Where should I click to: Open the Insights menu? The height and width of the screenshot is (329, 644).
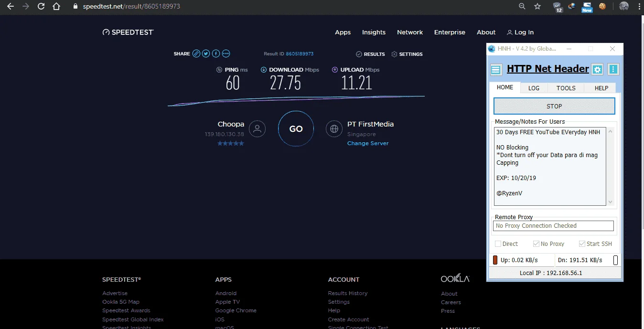pyautogui.click(x=374, y=32)
